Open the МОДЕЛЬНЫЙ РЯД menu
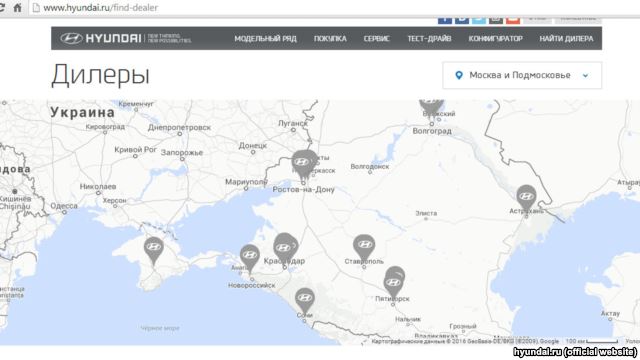 [265, 38]
